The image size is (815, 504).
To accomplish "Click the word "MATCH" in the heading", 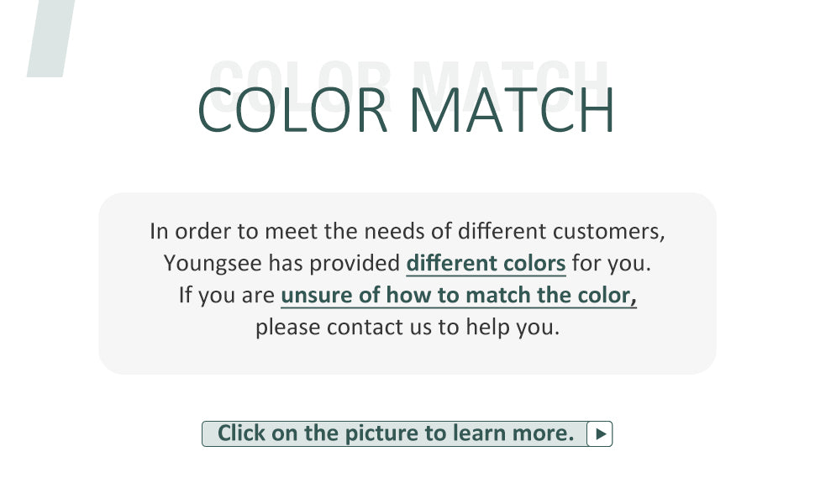I will (x=513, y=110).
